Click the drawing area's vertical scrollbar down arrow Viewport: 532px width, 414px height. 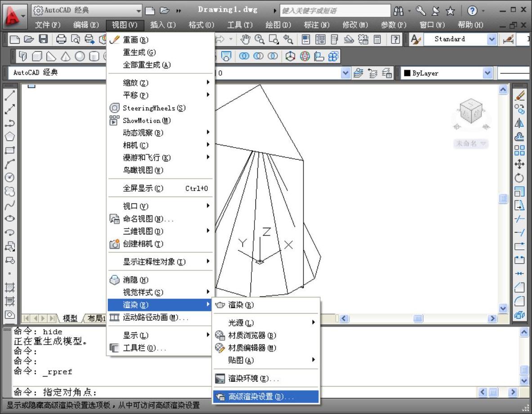coord(503,308)
